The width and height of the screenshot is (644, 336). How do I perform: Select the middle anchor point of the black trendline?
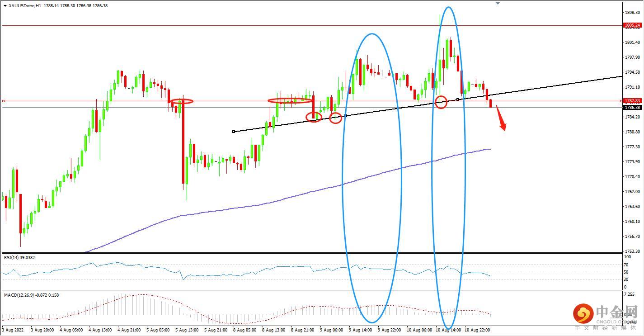[x=346, y=116]
